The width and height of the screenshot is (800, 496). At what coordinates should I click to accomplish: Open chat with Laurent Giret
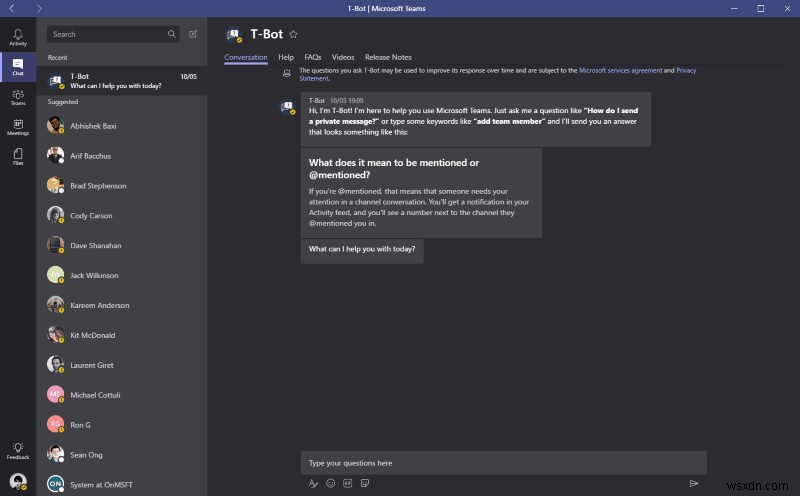coord(122,365)
